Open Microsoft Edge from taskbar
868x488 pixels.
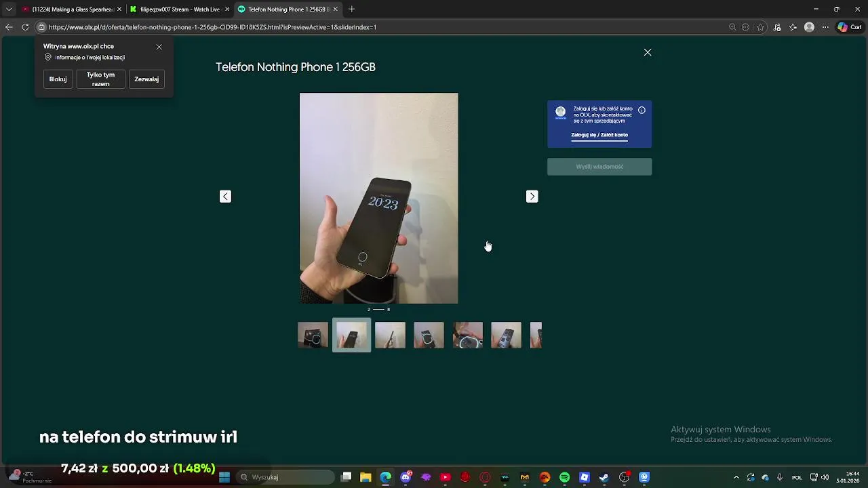(x=385, y=477)
